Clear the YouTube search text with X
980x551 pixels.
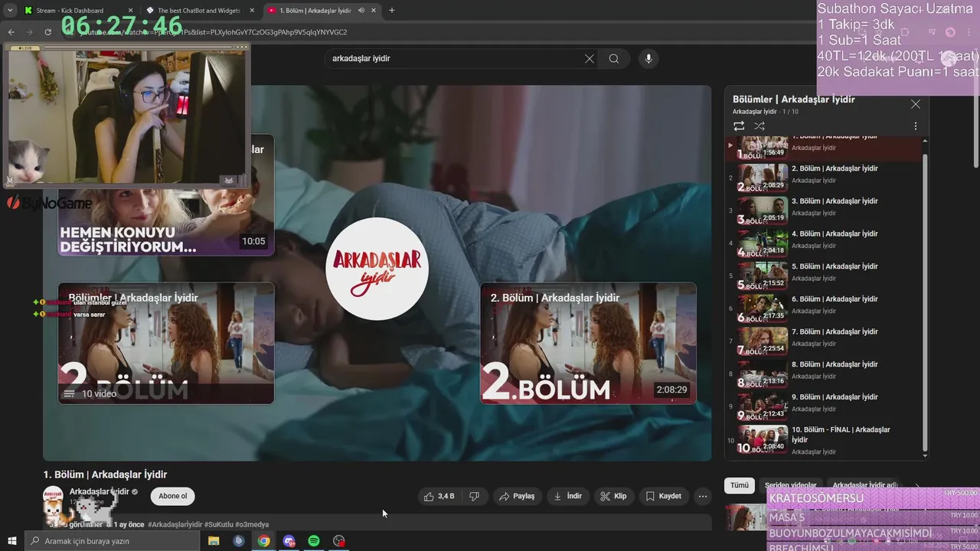click(590, 58)
